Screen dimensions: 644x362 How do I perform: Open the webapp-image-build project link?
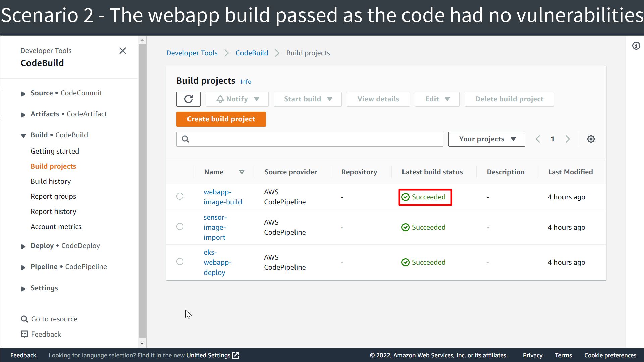click(223, 197)
